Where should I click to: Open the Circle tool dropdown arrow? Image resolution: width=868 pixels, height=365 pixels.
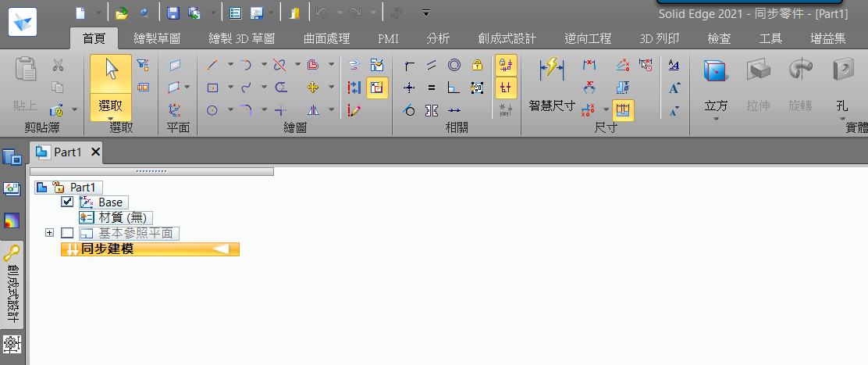(230, 110)
